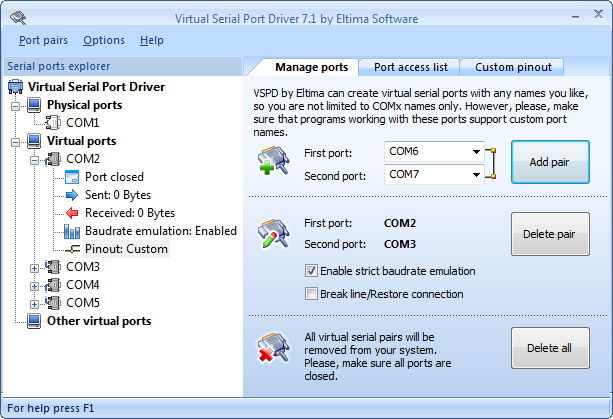Screen dimensions: 613x419
Task: Select the COM5 tree label
Action: click(83, 303)
